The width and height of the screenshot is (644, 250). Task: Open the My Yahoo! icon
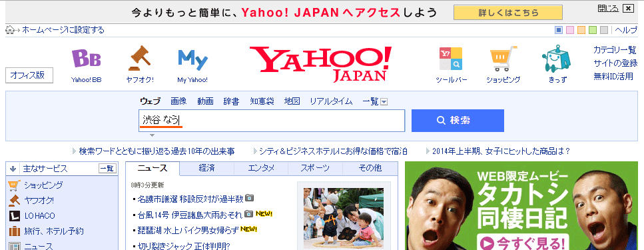pyautogui.click(x=192, y=60)
